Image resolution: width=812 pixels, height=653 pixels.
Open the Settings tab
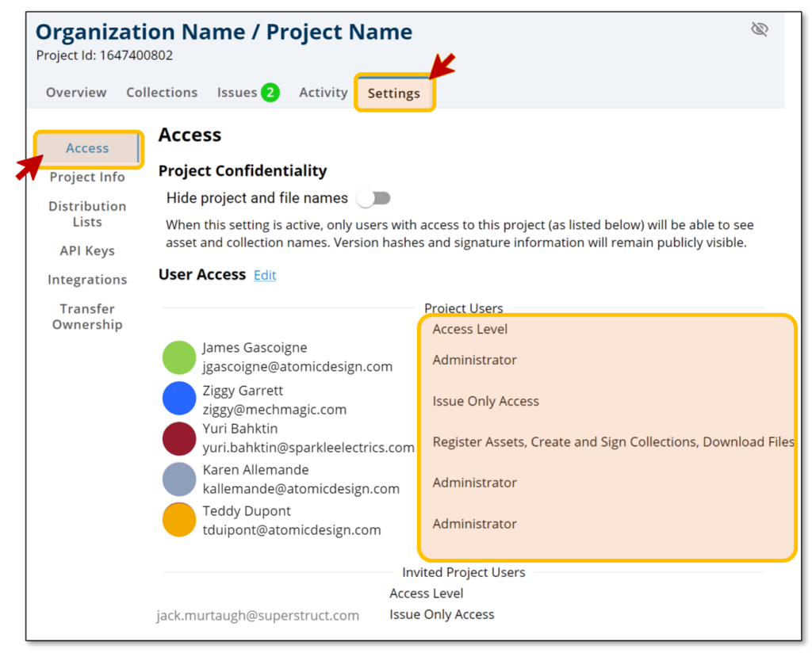393,94
